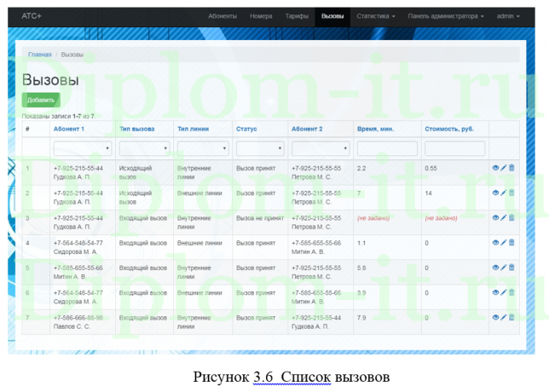Go to the Абоненты page
The width and height of the screenshot is (549, 392).
[x=222, y=16]
